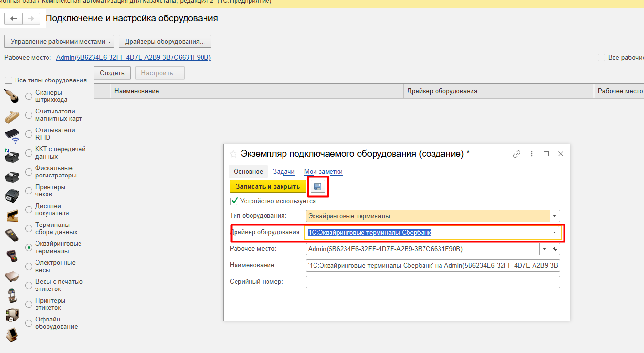
Task: Enable the 'Все типы оборудования' checkbox
Action: [x=8, y=80]
